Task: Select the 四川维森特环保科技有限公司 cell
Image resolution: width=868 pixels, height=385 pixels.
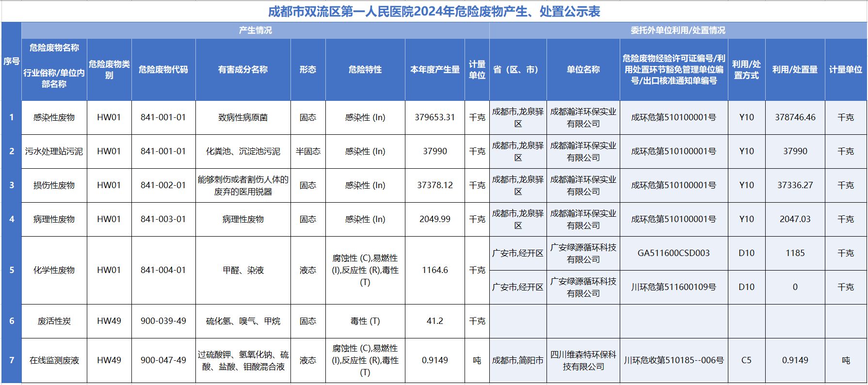Action: (x=583, y=360)
